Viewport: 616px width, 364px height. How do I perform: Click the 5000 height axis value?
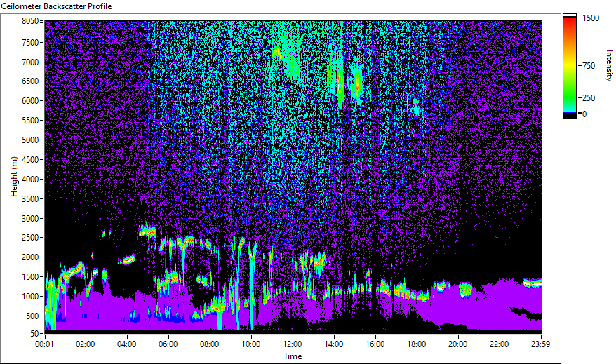click(30, 140)
